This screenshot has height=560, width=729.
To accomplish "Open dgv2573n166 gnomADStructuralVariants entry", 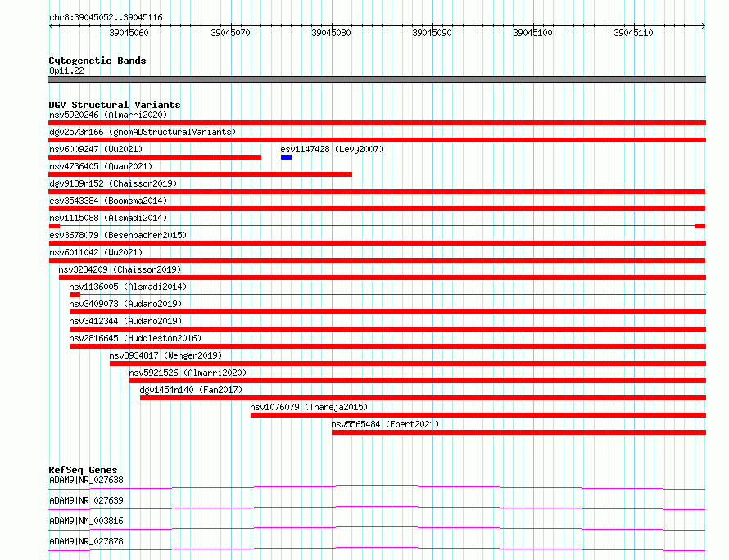I will point(143,132).
